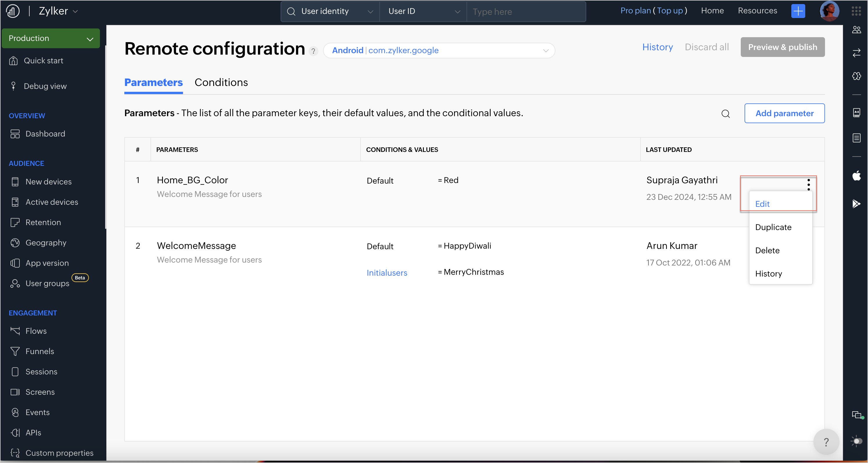Expand the Production environment dropdown
Image resolution: width=868 pixels, height=463 pixels.
coord(51,38)
